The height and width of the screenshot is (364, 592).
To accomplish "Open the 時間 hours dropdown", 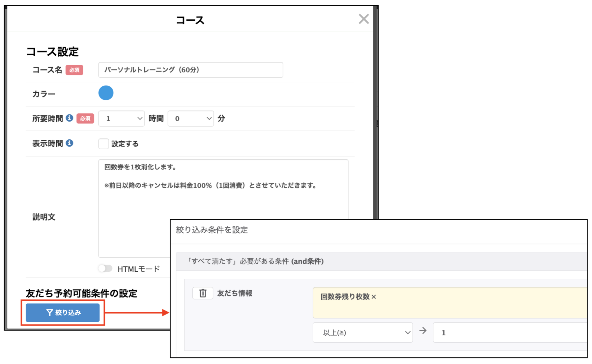I will pos(121,118).
